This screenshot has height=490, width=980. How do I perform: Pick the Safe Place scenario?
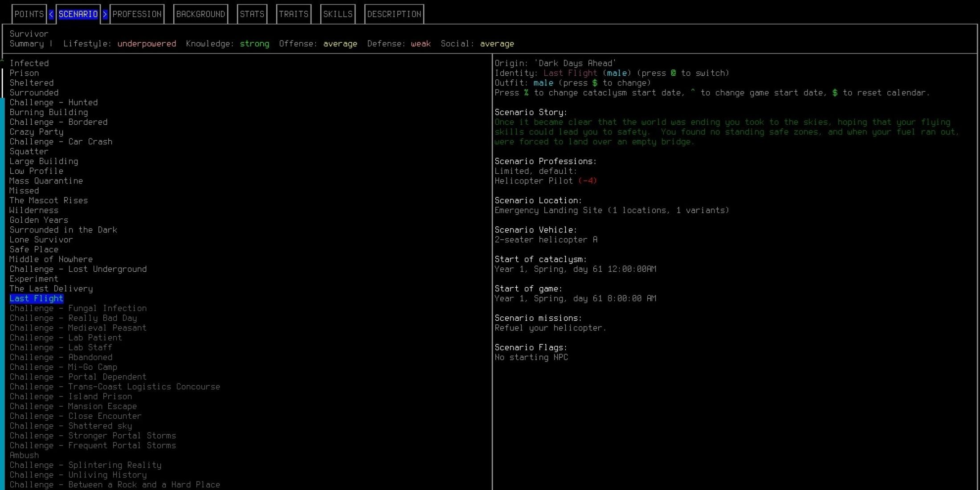coord(34,249)
